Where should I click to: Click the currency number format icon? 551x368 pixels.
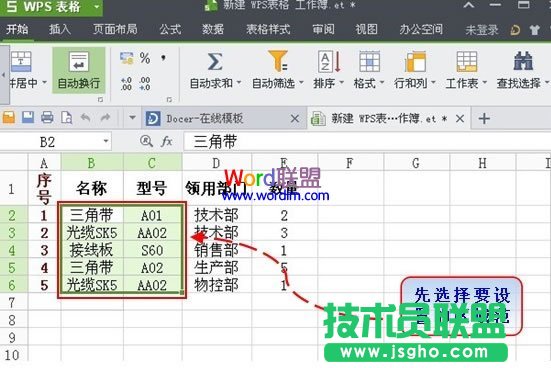click(x=127, y=58)
